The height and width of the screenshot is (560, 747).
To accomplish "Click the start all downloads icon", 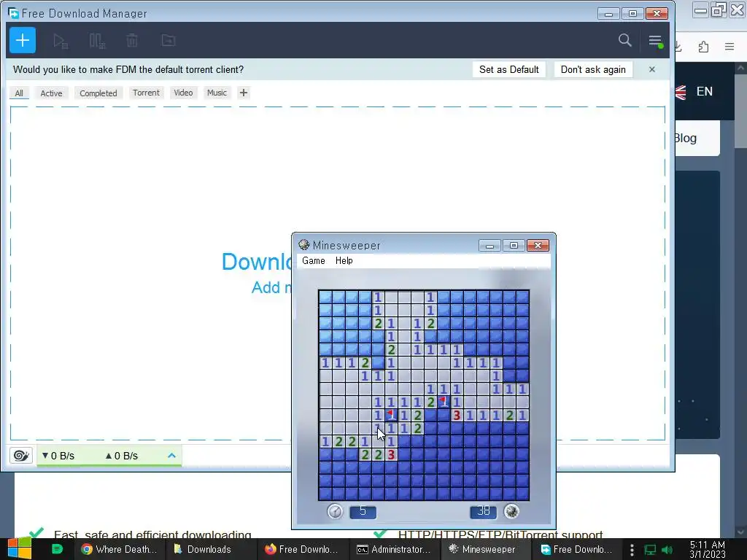I will pos(61,41).
